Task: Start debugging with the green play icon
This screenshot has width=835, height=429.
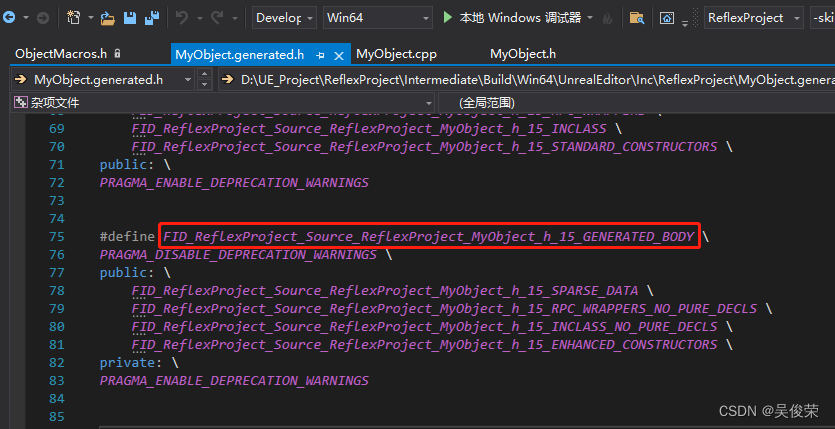Action: (448, 18)
